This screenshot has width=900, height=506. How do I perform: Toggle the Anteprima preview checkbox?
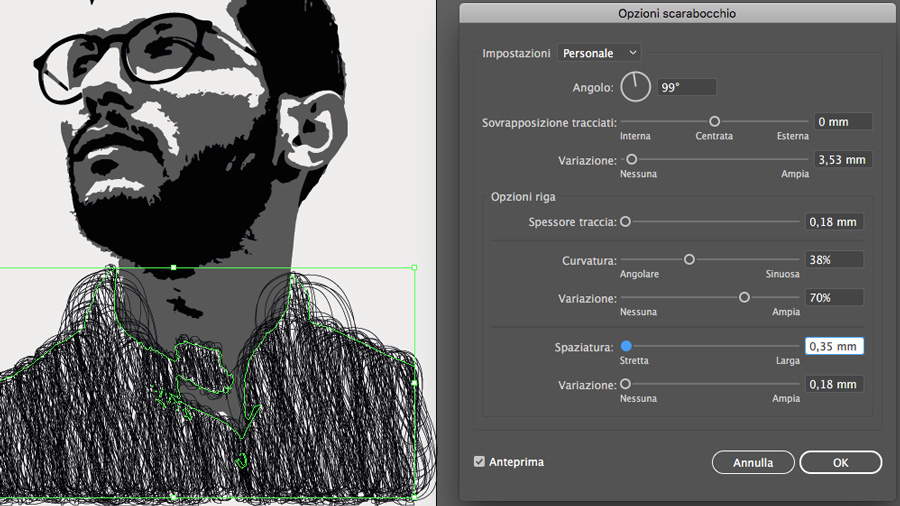point(479,461)
